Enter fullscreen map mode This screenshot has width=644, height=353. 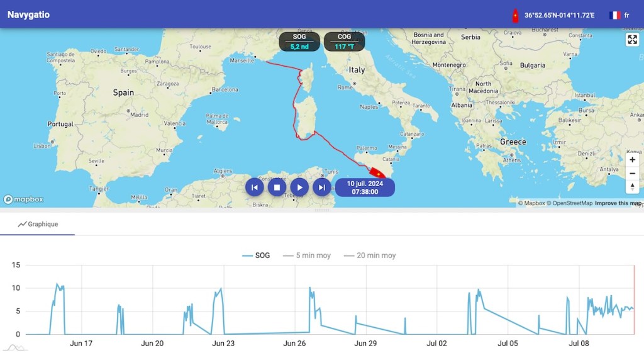pos(632,40)
